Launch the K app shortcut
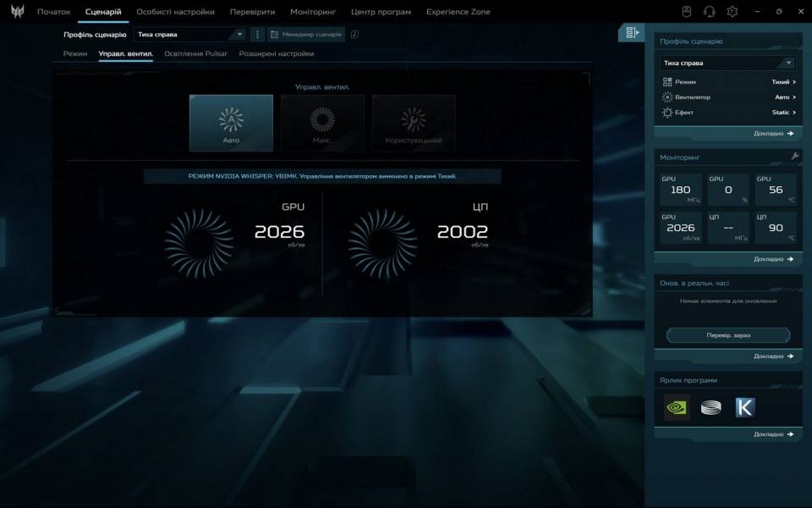812x508 pixels. pos(744,407)
